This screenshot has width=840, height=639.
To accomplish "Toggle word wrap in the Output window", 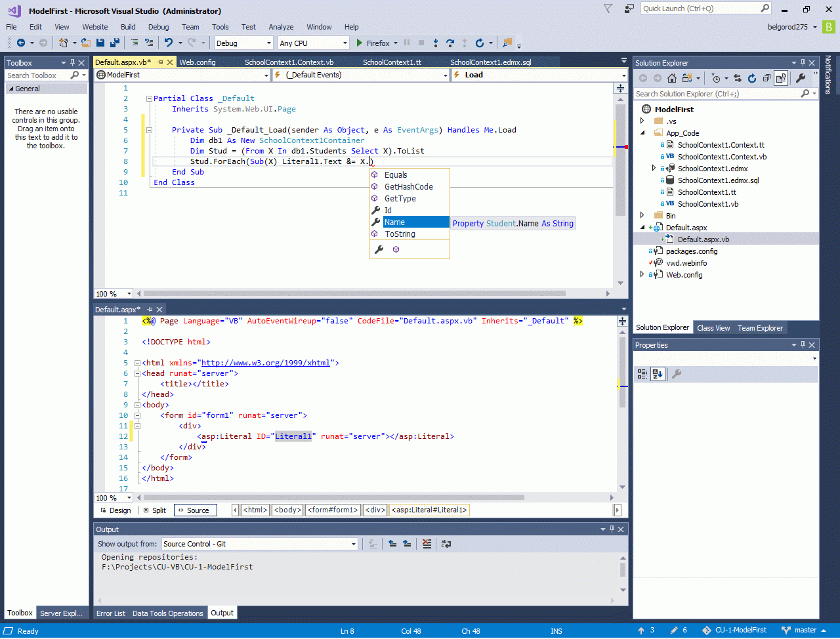I will tap(446, 544).
